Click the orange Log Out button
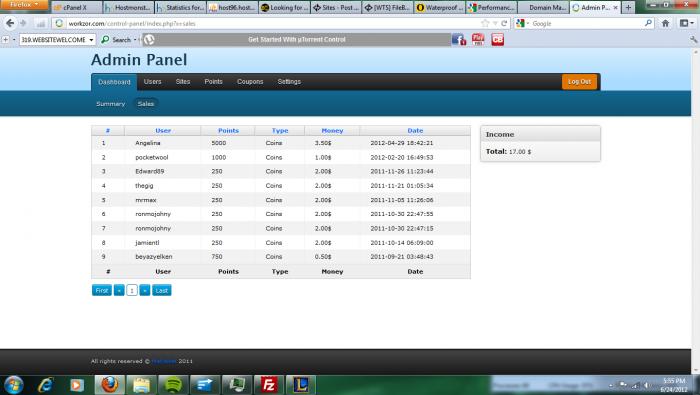Viewport: 700px width, 395px height. click(579, 82)
